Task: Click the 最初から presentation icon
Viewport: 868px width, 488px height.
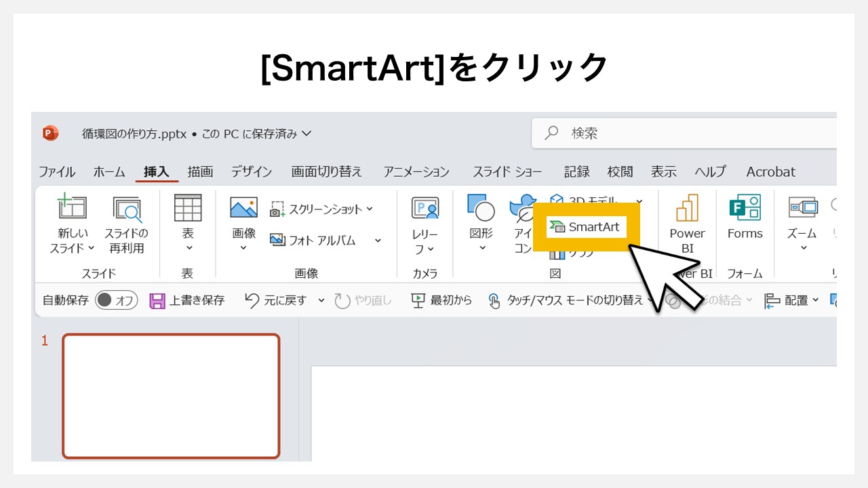Action: coord(440,300)
